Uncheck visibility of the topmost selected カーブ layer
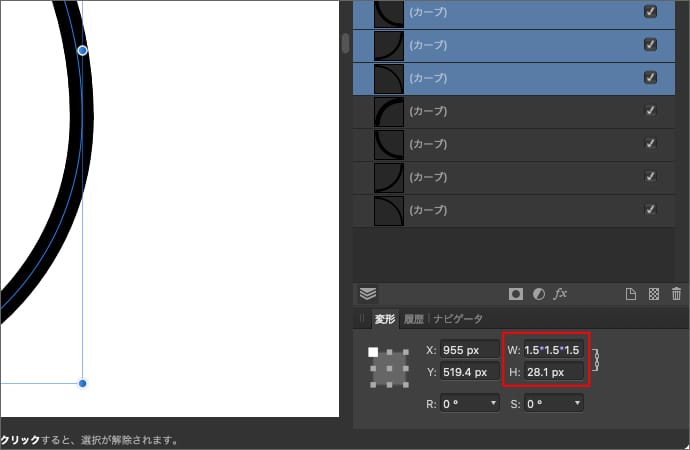 650,12
